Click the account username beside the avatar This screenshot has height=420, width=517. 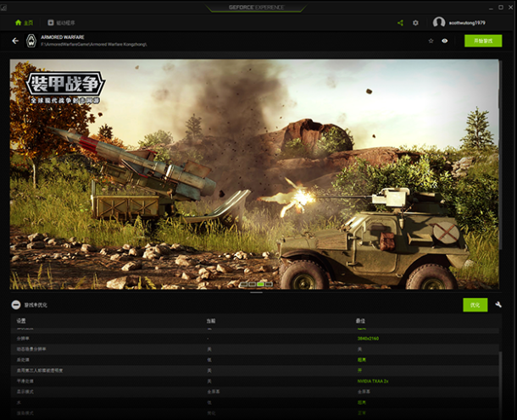point(467,23)
